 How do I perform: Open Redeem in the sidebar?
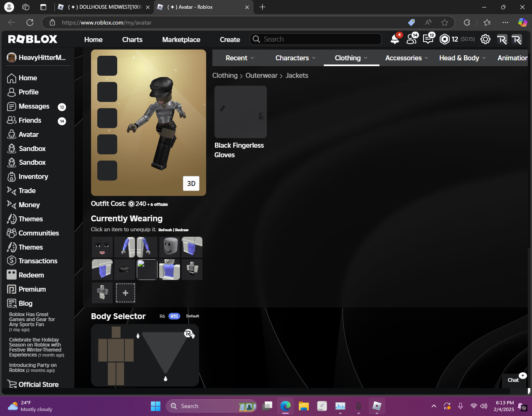(x=31, y=275)
